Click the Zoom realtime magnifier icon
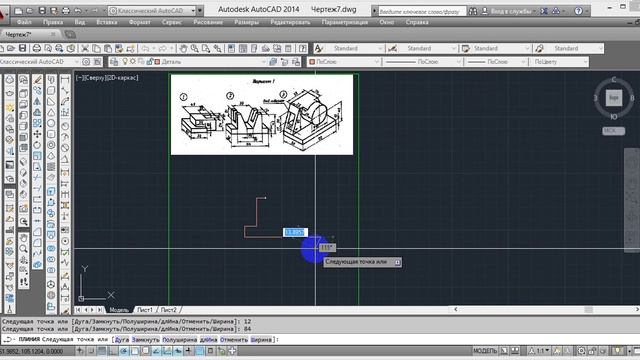The width and height of the screenshot is (640, 360). (x=195, y=48)
